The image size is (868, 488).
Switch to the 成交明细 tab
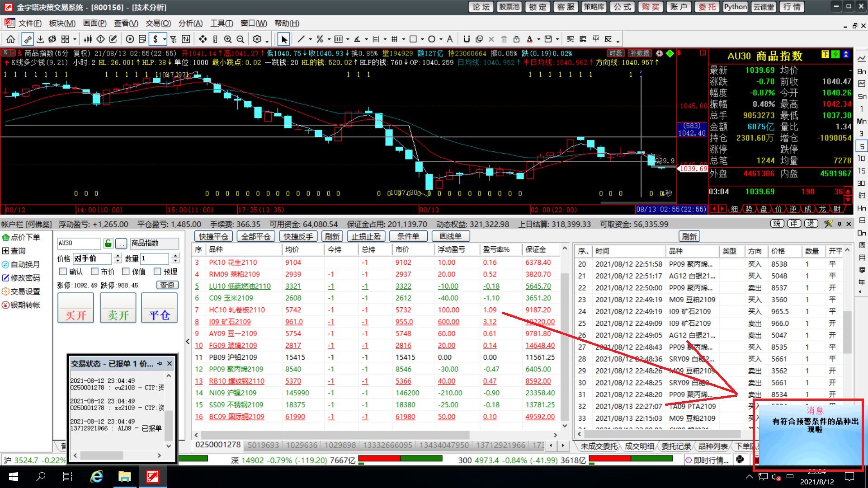(639, 446)
